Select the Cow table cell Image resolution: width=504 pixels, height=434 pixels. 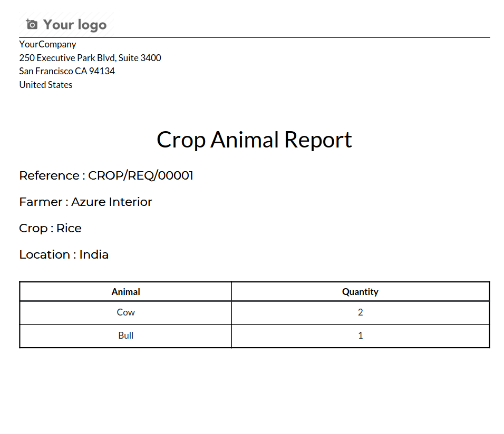pyautogui.click(x=126, y=312)
